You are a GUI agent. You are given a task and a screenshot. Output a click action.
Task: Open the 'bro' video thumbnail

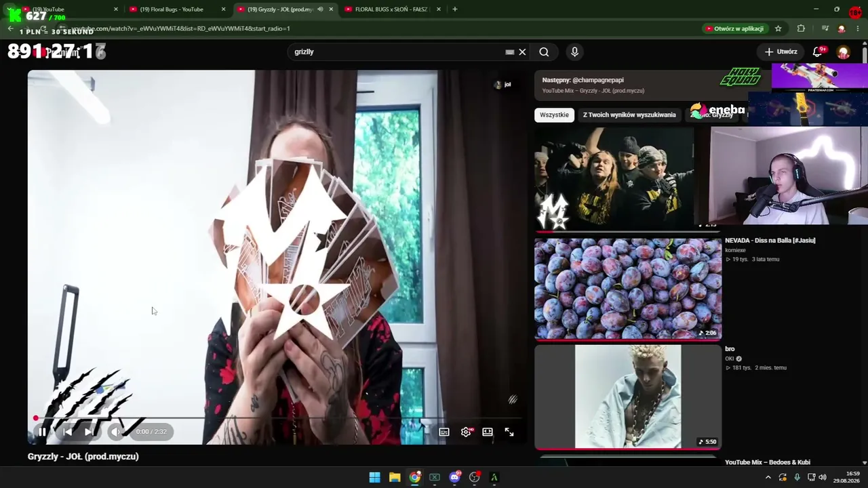[x=628, y=396]
